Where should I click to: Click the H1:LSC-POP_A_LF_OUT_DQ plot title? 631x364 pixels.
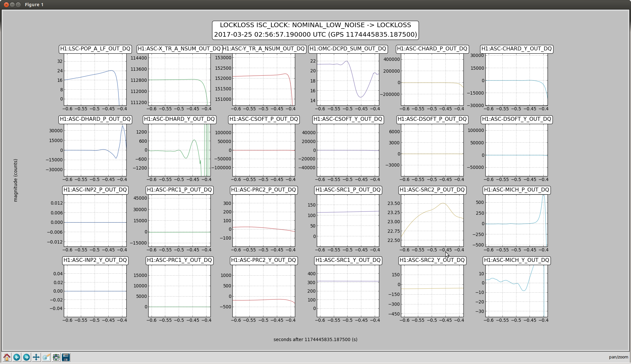point(95,49)
